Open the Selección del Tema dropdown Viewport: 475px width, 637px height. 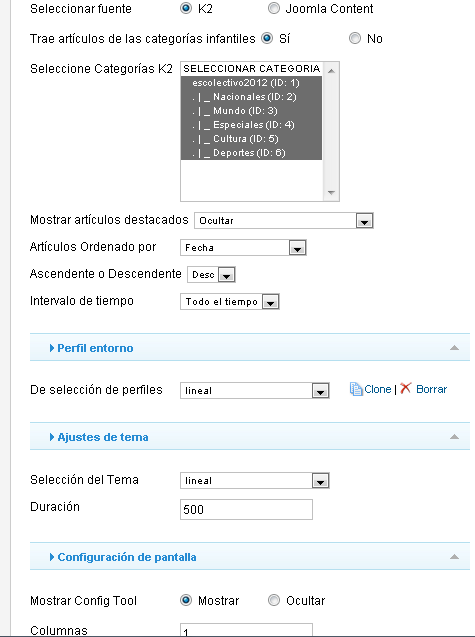(255, 481)
